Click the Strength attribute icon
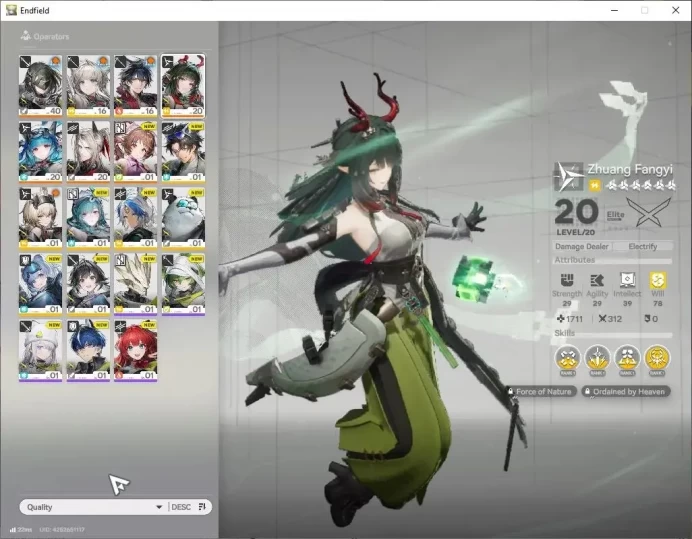The width and height of the screenshot is (692, 539). pyautogui.click(x=567, y=280)
